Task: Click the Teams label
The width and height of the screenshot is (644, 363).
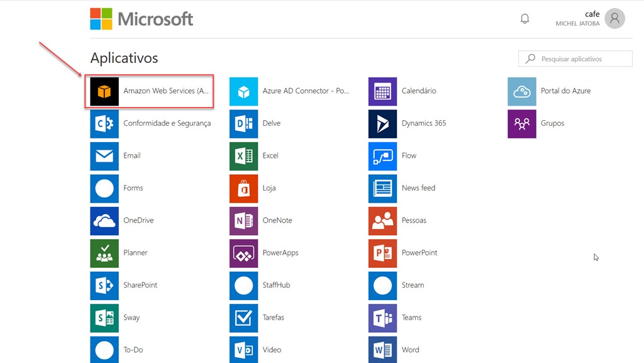Action: [x=411, y=318]
